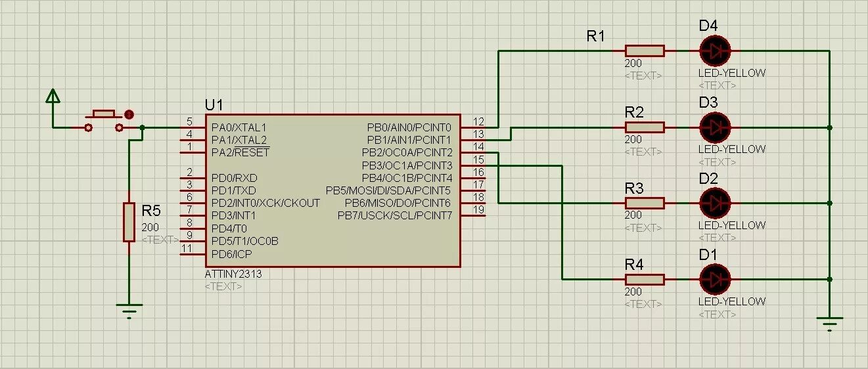Screen dimensions: 868x369
Task: Click the R1 reference label
Action: (595, 36)
